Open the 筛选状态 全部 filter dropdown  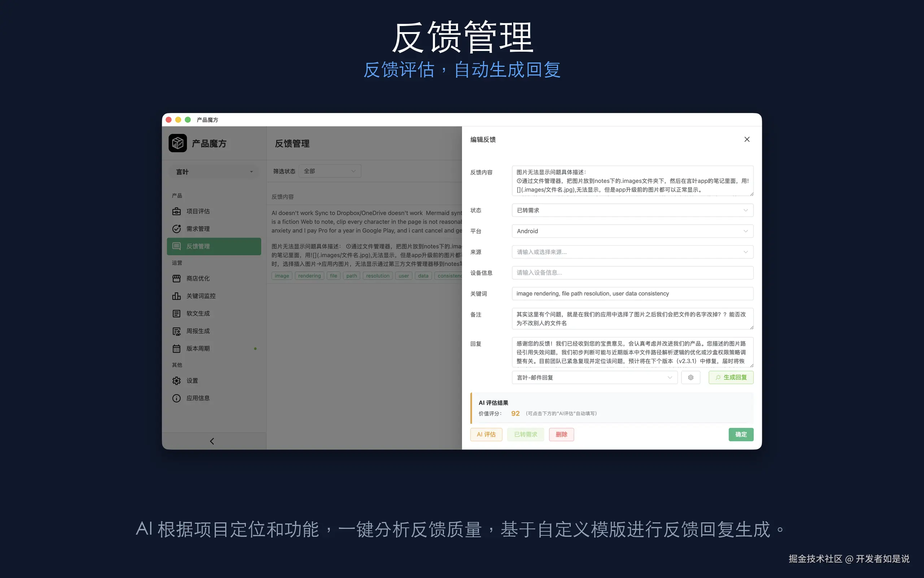coord(330,171)
